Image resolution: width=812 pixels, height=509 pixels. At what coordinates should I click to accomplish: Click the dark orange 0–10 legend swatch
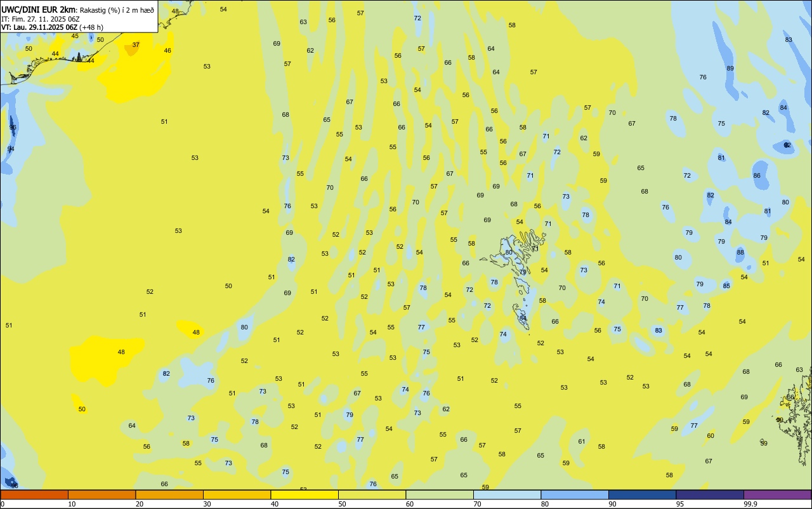point(34,494)
